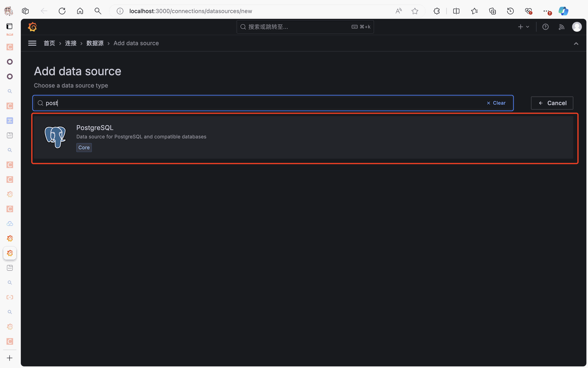The width and height of the screenshot is (588, 368).
Task: Add this page to favorites star
Action: click(415, 11)
